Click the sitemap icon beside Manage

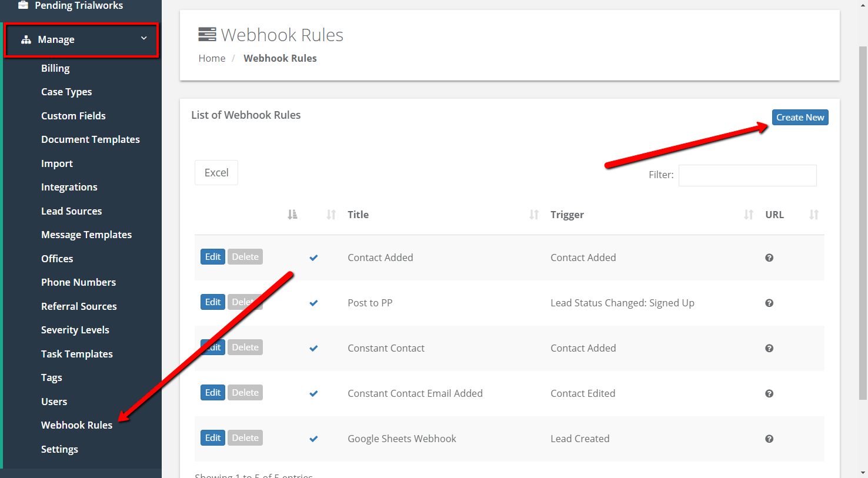(x=26, y=39)
